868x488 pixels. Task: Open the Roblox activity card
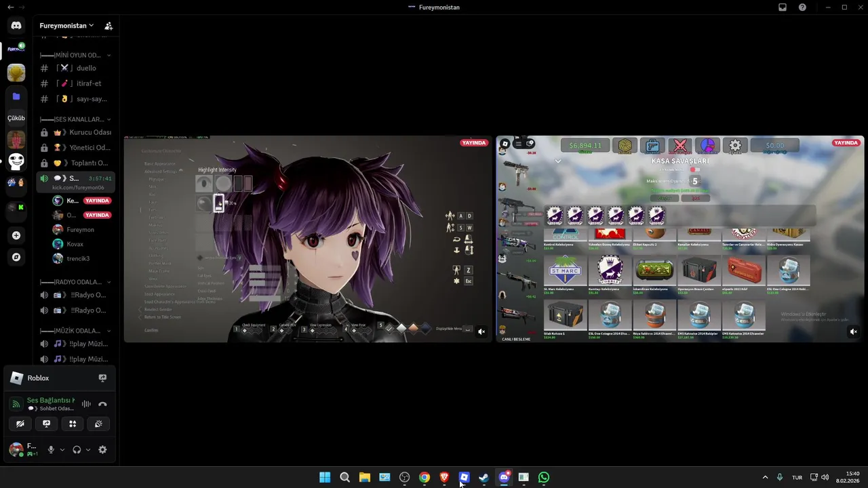click(60, 378)
